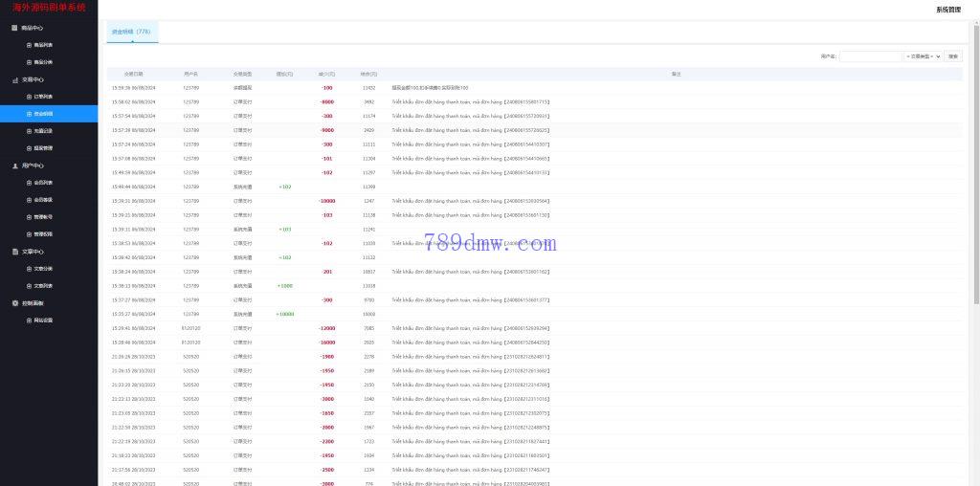Open the 交易类型 dropdown filter
This screenshot has height=486, width=980.
click(923, 56)
